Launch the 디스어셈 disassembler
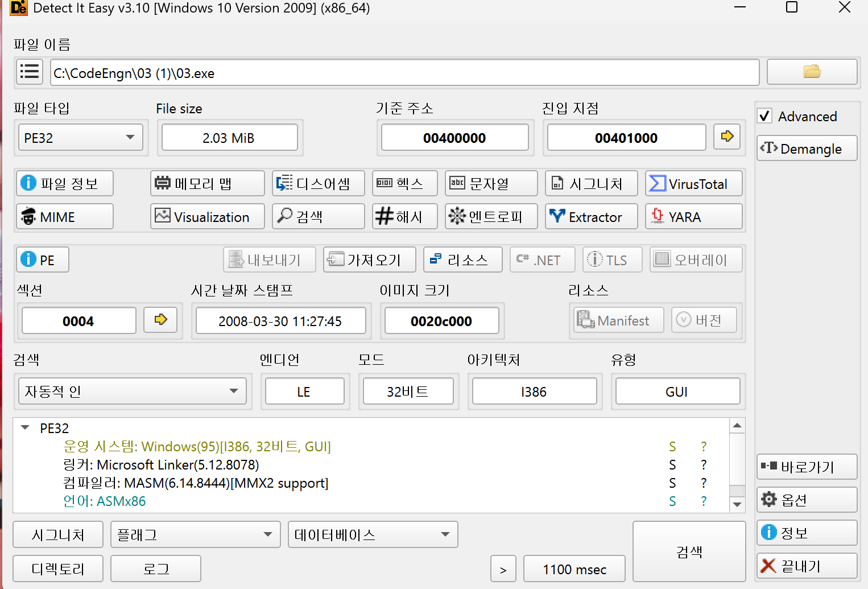This screenshot has height=589, width=868. [x=319, y=183]
